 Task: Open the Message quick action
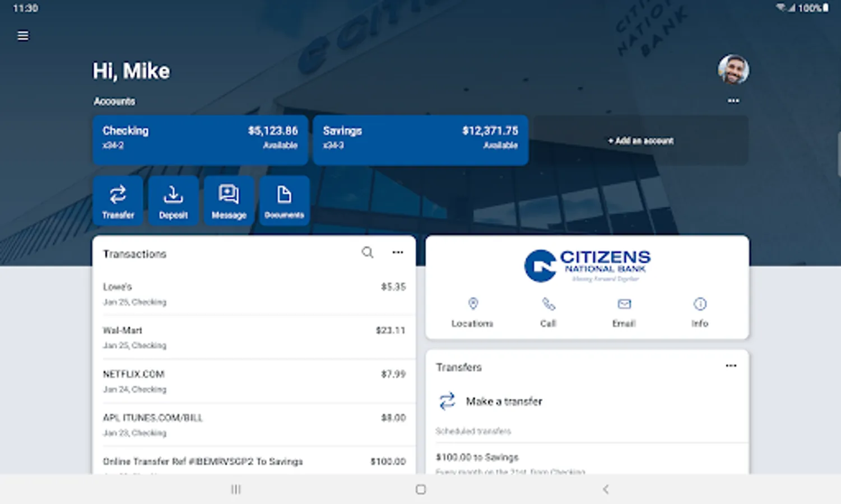point(229,201)
